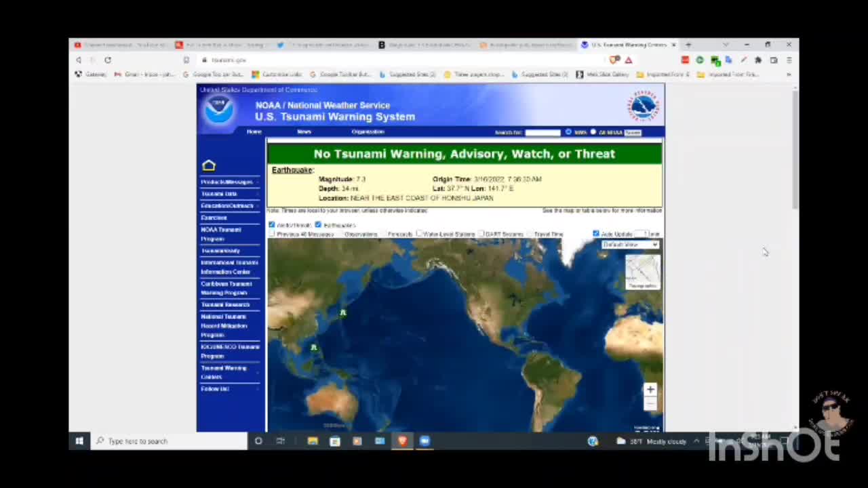Image resolution: width=868 pixels, height=488 pixels.
Task: Open the Default View dropdown on the map
Action: pyautogui.click(x=630, y=245)
